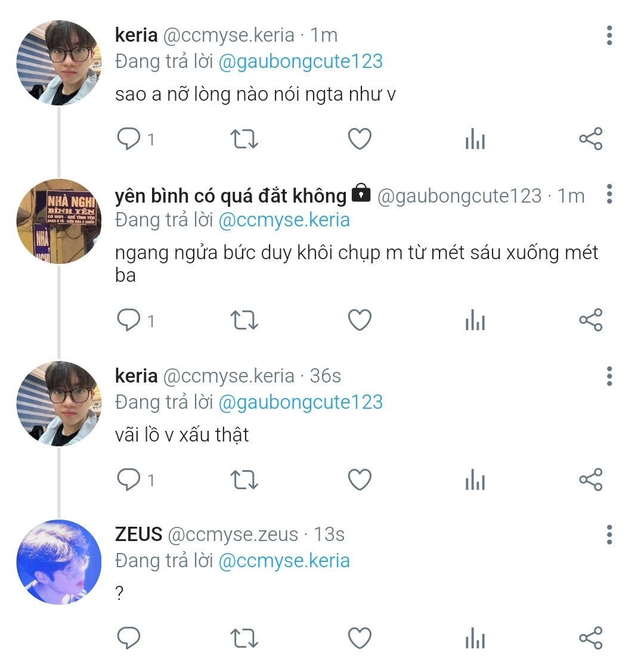Reply to the 'ngang ngửa bức' tweet
Viewport: 644px width, 662px height.
(128, 321)
